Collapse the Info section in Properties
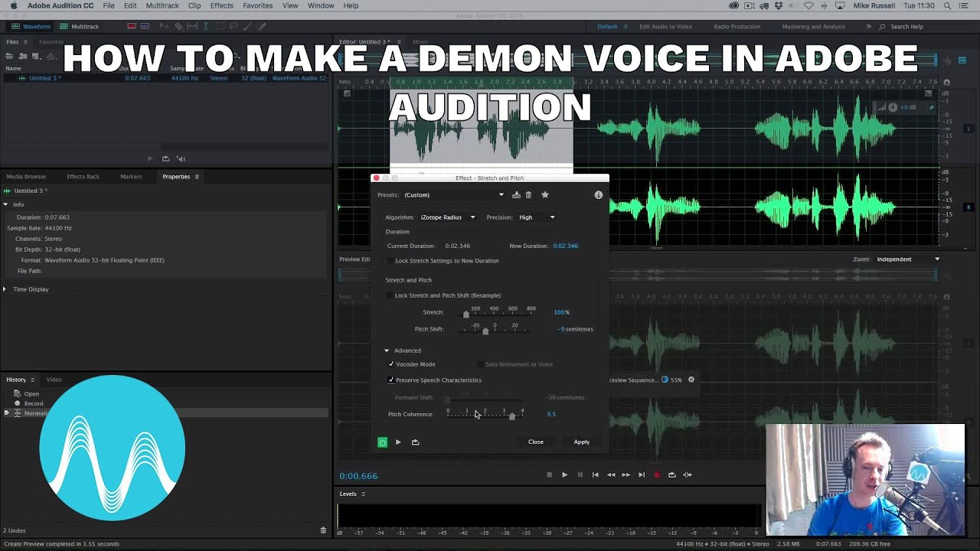Screen dimensions: 980x551 5,204
